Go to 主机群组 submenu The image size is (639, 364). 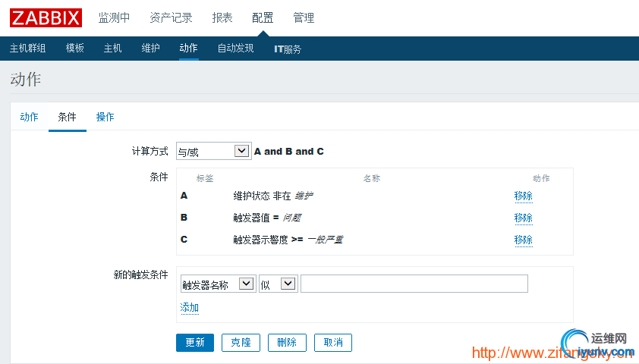[28, 49]
